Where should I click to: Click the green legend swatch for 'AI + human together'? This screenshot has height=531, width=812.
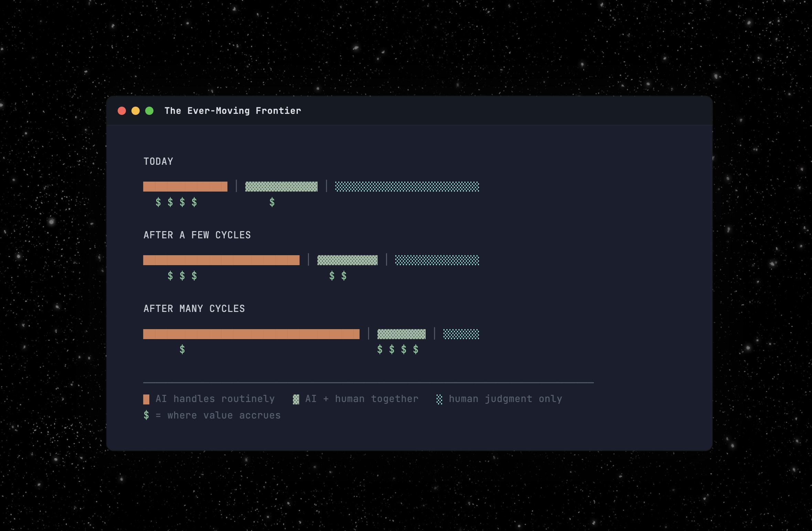point(296,399)
